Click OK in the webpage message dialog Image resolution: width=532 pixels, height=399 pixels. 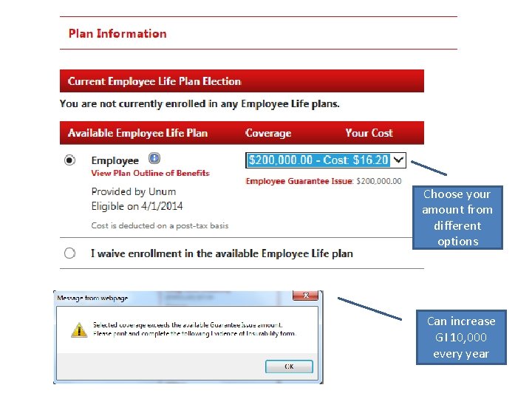[x=289, y=366]
